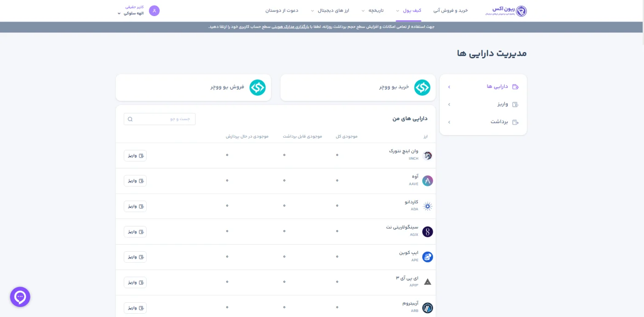The height and width of the screenshot is (317, 644).
Task: Click the chevron next to برداشت
Action: (x=449, y=122)
